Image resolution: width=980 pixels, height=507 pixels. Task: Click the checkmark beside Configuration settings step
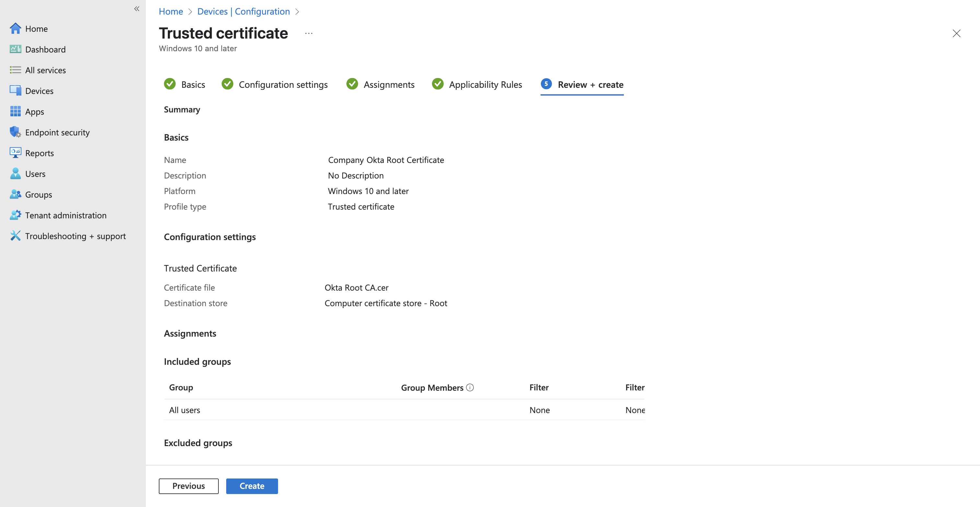(x=227, y=84)
